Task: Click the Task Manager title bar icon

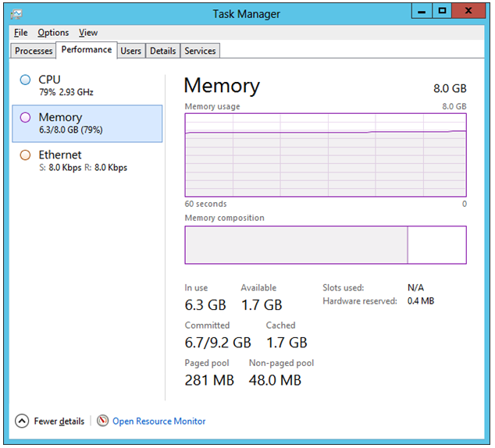Action: pyautogui.click(x=16, y=14)
